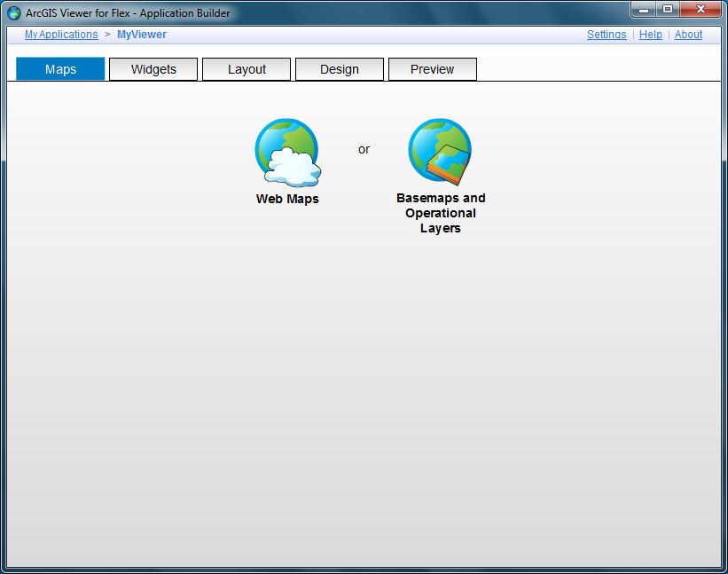Open the Widgets tab
The height and width of the screenshot is (574, 728).
(x=153, y=69)
